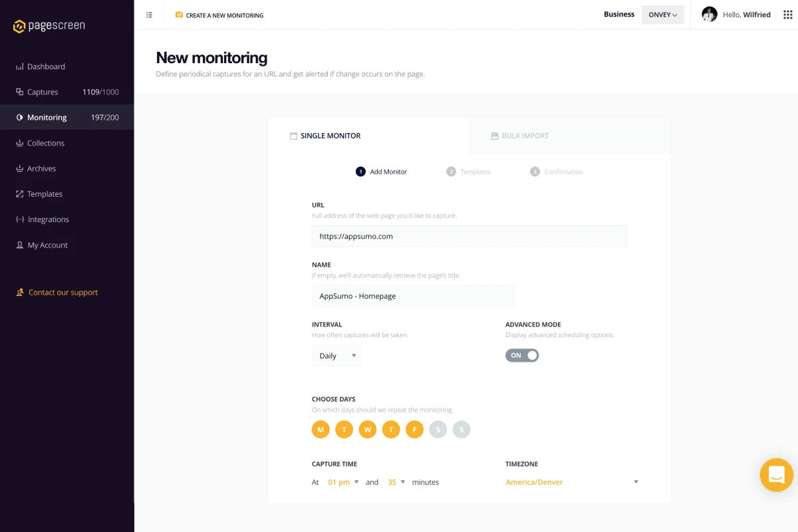This screenshot has height=532, width=798.
Task: Open the apps grid icon
Action: click(x=788, y=15)
